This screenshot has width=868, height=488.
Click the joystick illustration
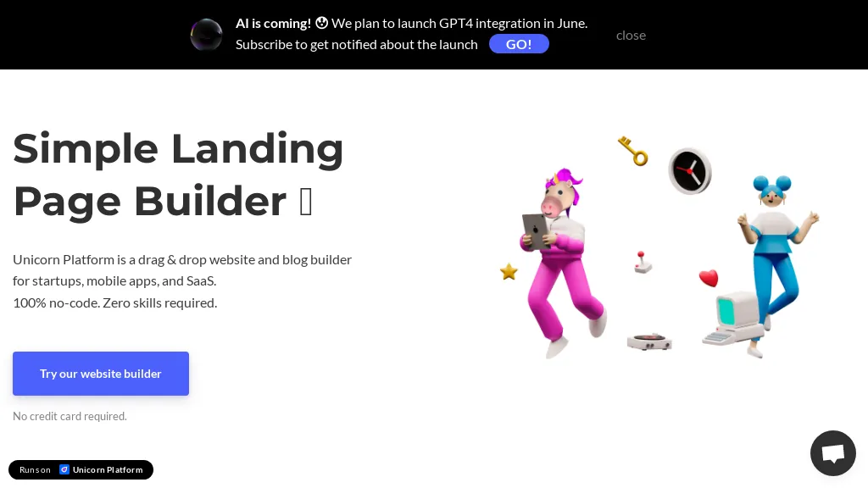(x=643, y=263)
